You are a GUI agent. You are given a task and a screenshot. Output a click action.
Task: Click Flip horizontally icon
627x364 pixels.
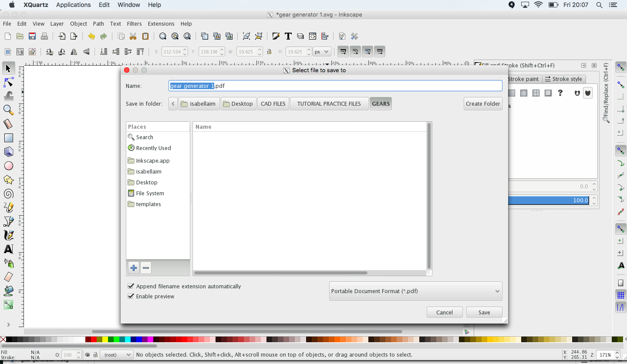point(74,51)
